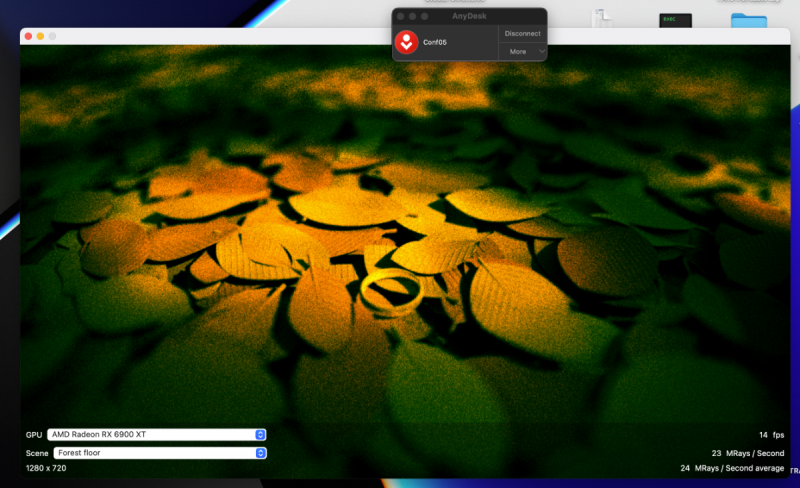Close the ray tracing render window

tap(29, 36)
